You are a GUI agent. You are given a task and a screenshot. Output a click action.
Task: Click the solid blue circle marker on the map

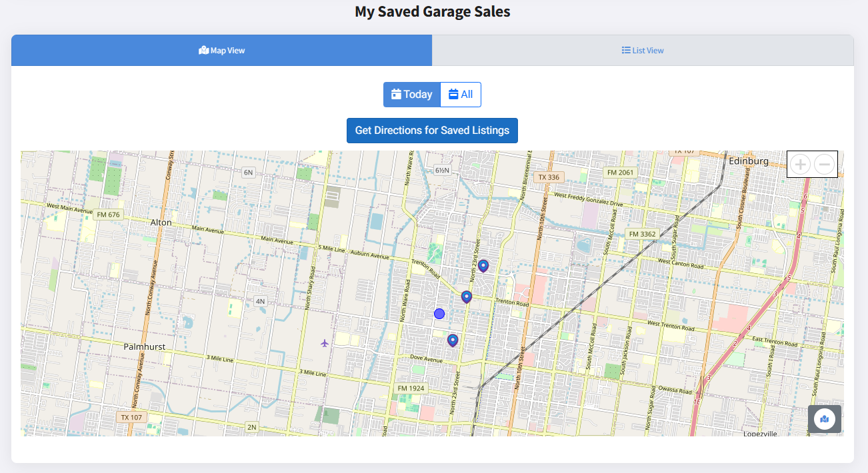(x=439, y=313)
